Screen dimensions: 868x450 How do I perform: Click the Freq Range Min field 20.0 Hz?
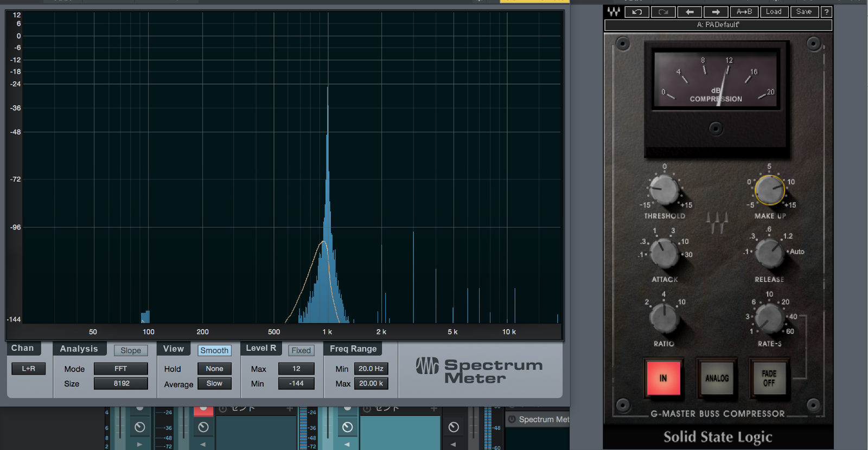[371, 369]
